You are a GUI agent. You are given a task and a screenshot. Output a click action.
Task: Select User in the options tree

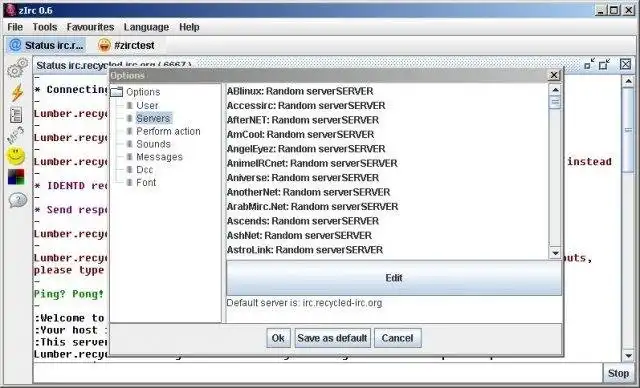pos(147,105)
